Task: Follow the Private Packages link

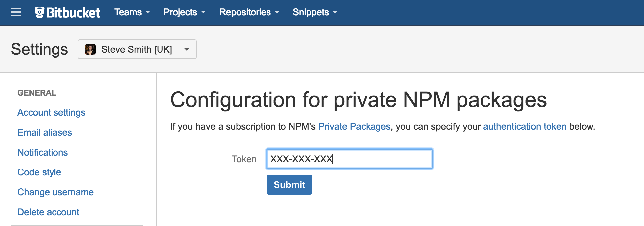Action: tap(354, 127)
